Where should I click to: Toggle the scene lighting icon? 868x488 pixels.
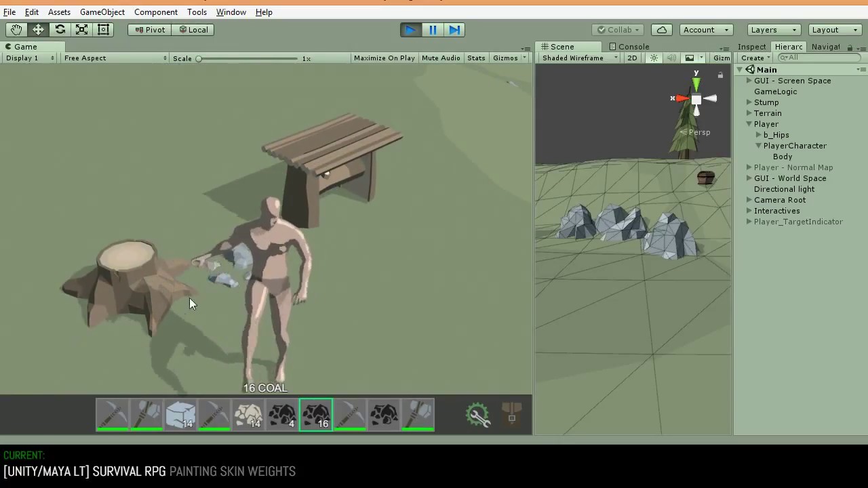[653, 58]
